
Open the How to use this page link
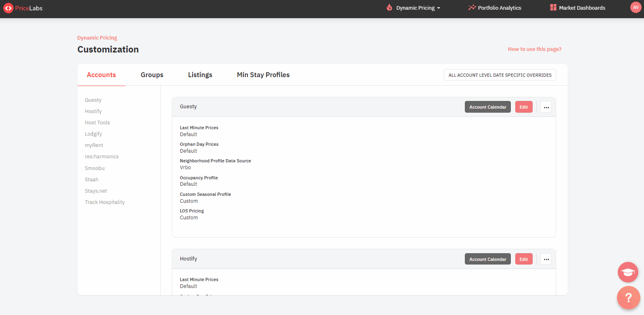coord(535,49)
